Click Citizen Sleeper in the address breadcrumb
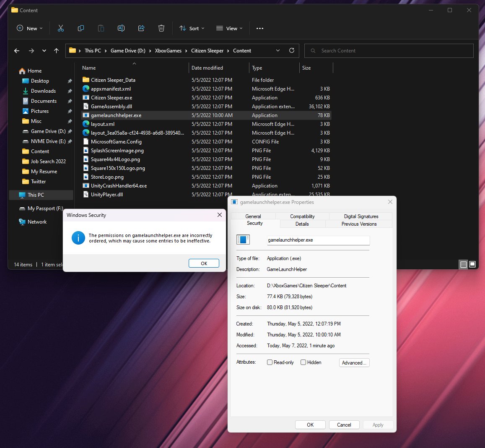Screen dimensions: 485x448 (x=207, y=51)
